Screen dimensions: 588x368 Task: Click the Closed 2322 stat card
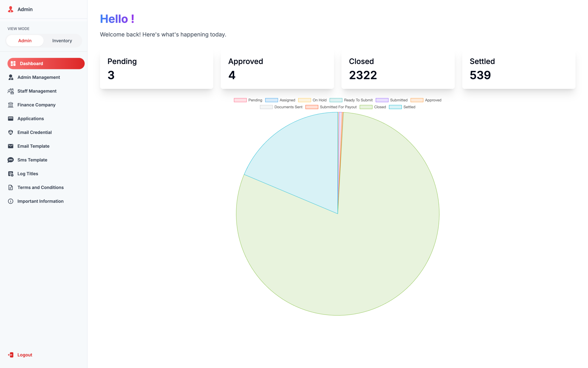[x=398, y=69]
